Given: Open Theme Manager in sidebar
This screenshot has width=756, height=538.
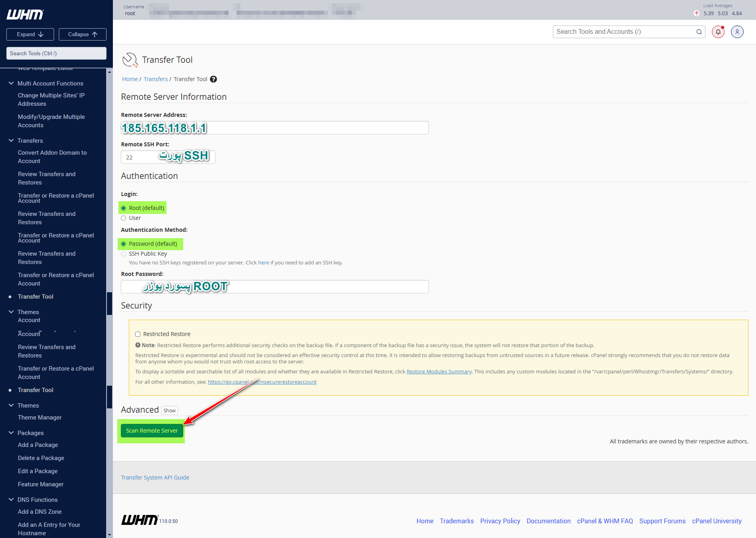Looking at the screenshot, I should point(40,418).
